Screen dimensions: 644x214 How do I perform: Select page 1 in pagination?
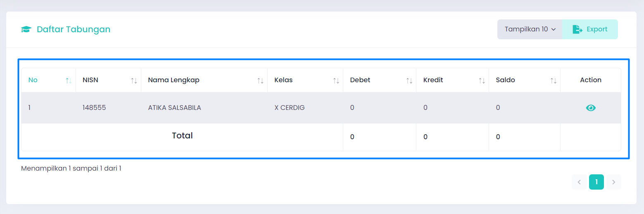coord(596,182)
